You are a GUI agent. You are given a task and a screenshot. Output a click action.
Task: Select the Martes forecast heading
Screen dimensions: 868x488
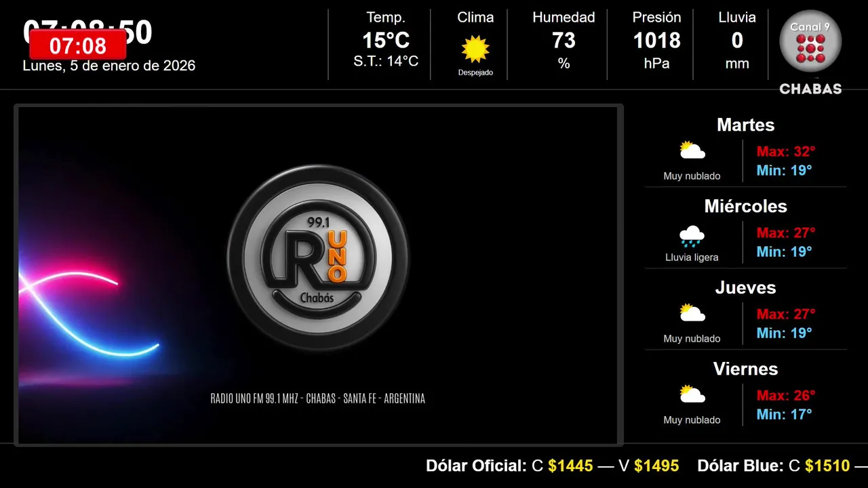point(745,125)
